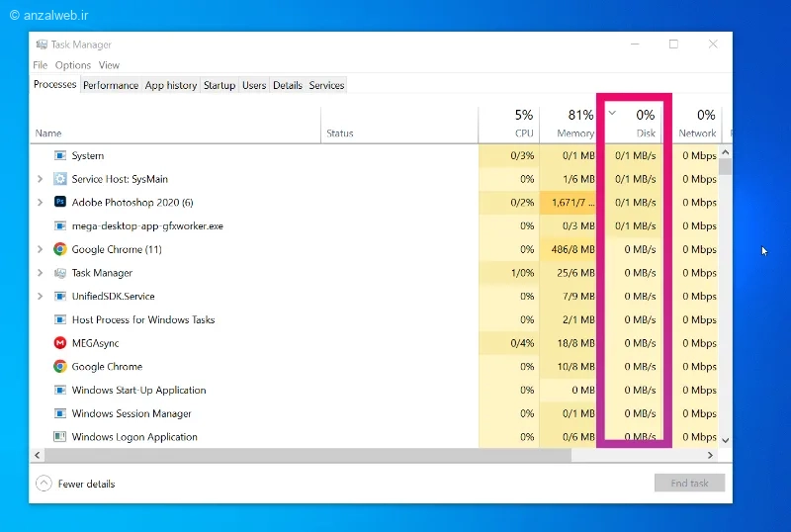Select the System process icon
Screen dimensions: 791x532
60,155
